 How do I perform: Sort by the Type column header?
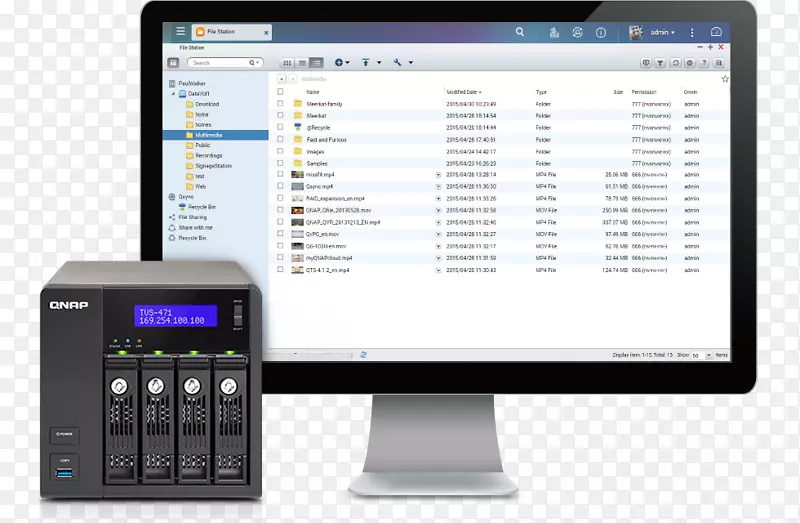(541, 92)
